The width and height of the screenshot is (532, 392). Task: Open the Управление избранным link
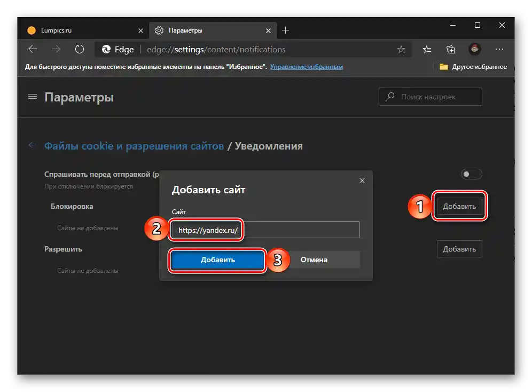307,67
